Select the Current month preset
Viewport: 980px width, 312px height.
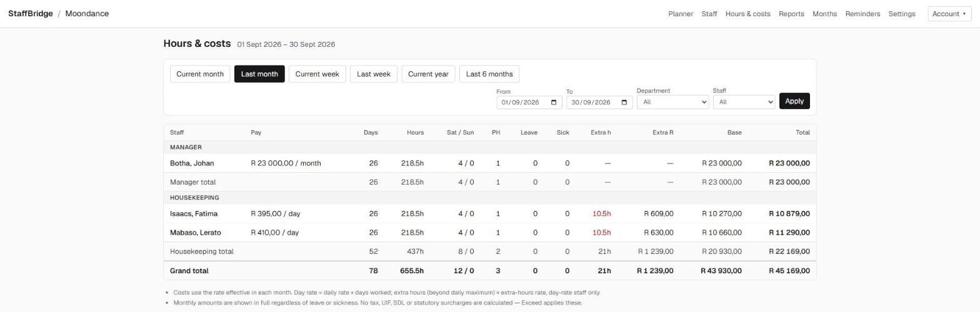(x=200, y=74)
